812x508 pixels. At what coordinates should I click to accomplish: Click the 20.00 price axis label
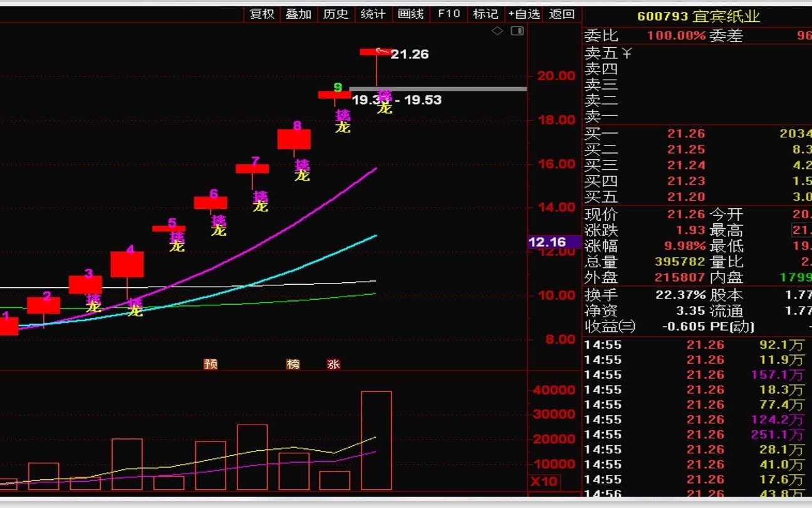click(556, 76)
